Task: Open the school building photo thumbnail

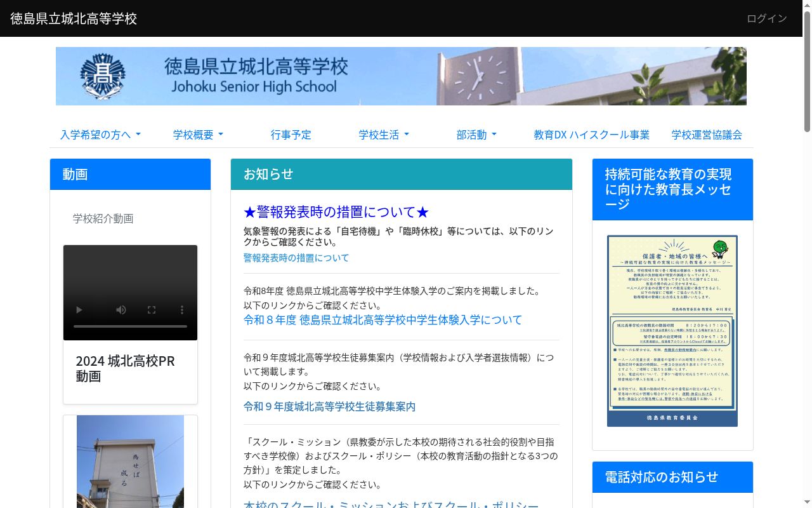Action: (130, 462)
